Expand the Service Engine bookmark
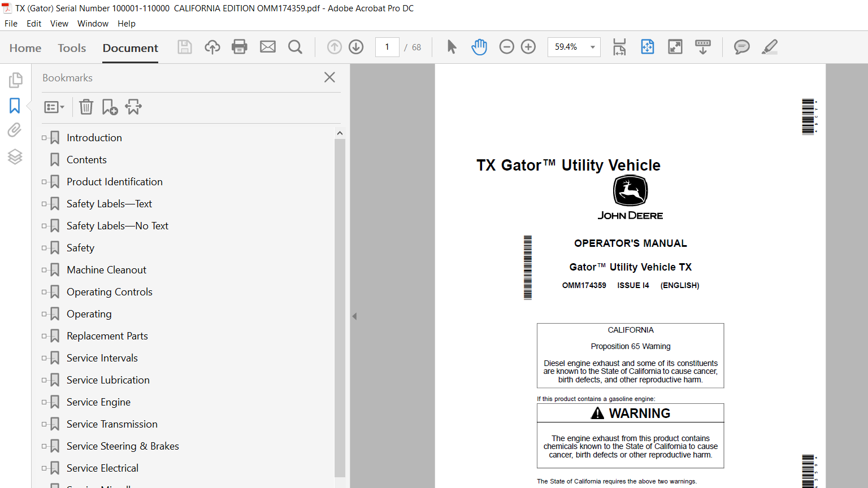 (x=44, y=402)
